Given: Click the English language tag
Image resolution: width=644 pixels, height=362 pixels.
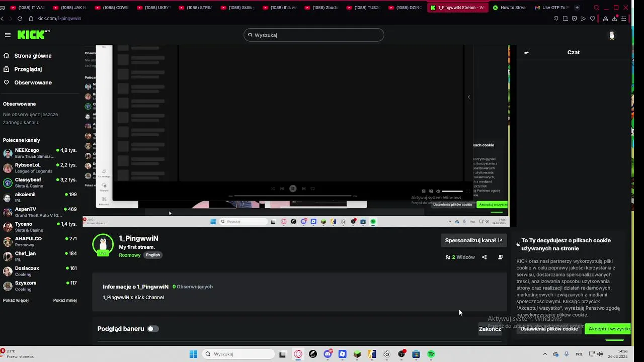Looking at the screenshot, I should [153, 255].
